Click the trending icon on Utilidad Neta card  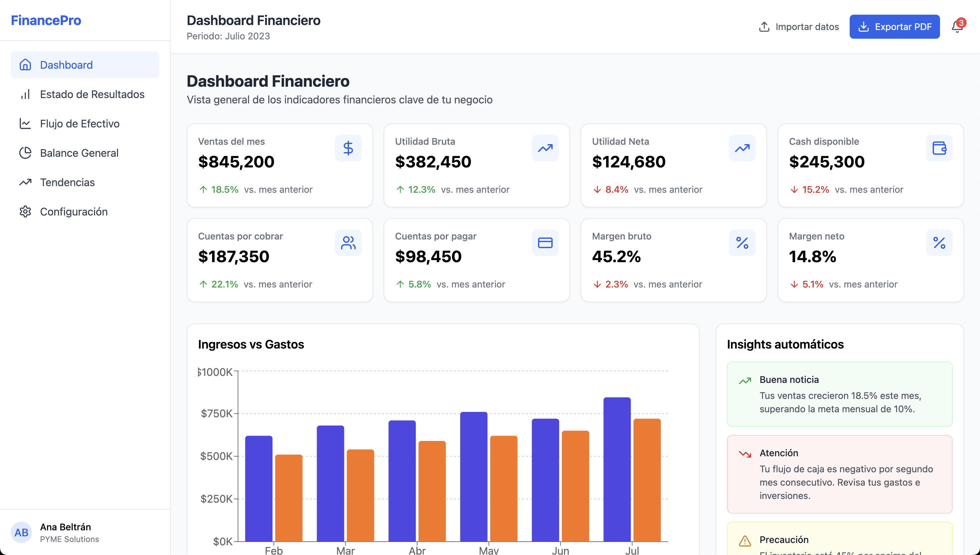click(742, 148)
